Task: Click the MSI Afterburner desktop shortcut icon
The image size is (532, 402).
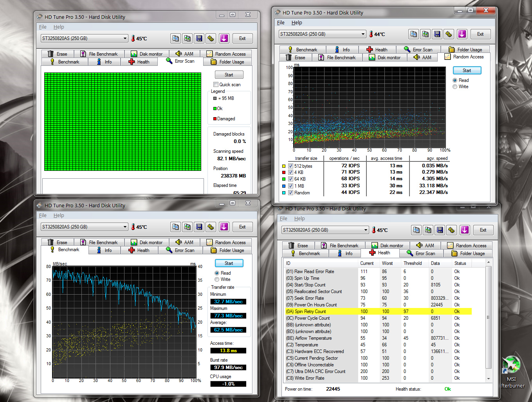Action: point(511,366)
